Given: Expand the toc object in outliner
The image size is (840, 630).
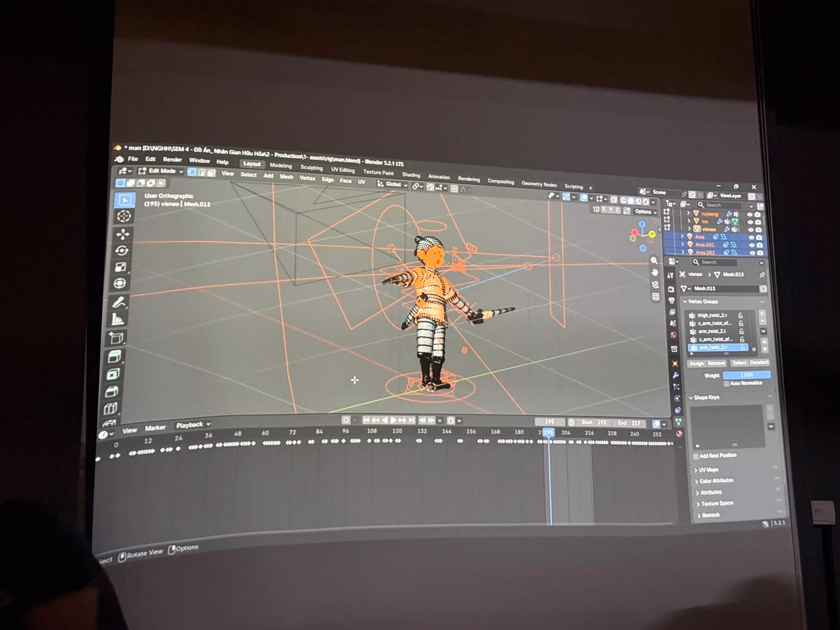Looking at the screenshot, I should (x=689, y=221).
